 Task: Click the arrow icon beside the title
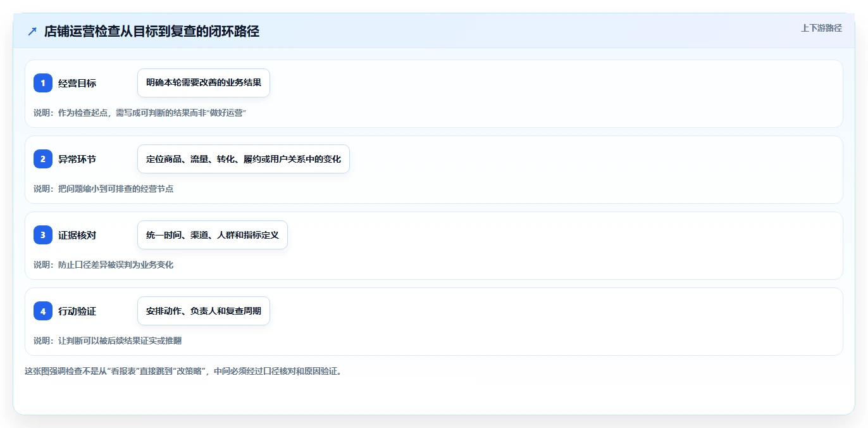click(x=32, y=32)
